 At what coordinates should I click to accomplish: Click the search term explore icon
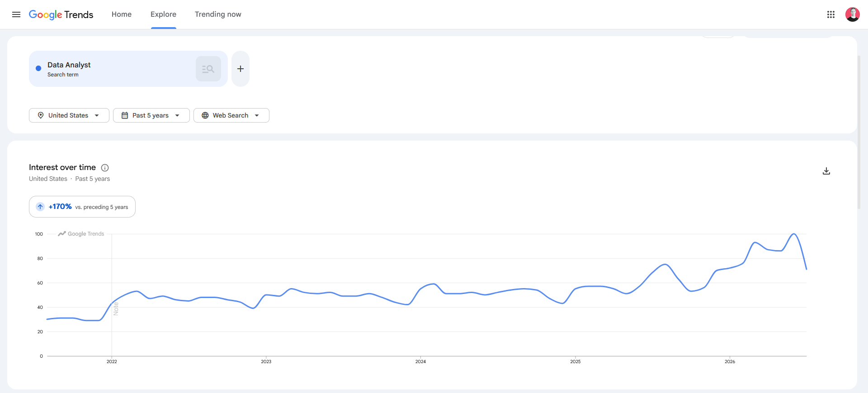coord(208,69)
